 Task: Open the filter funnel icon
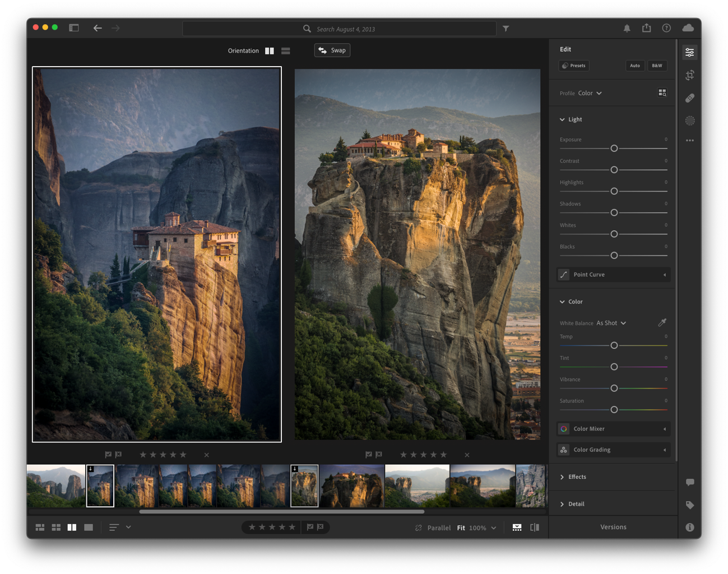(x=506, y=29)
